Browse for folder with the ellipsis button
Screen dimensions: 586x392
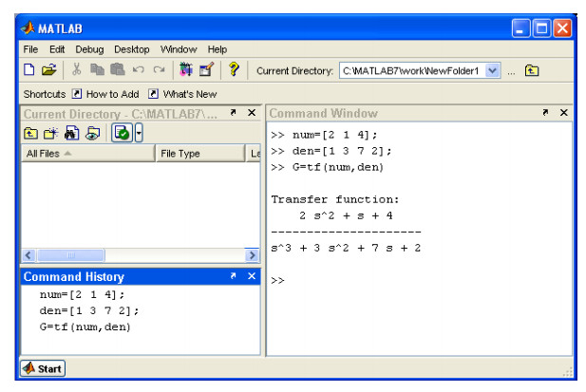[x=511, y=71]
